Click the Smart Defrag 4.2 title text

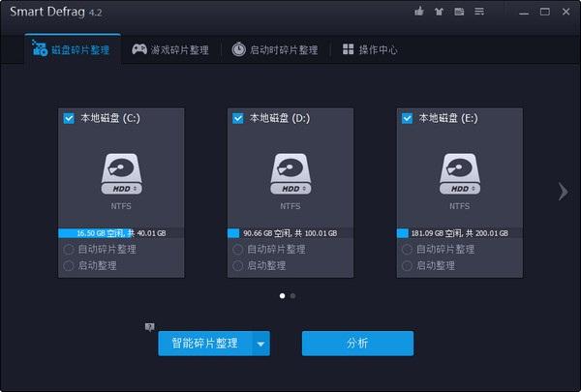pos(55,12)
